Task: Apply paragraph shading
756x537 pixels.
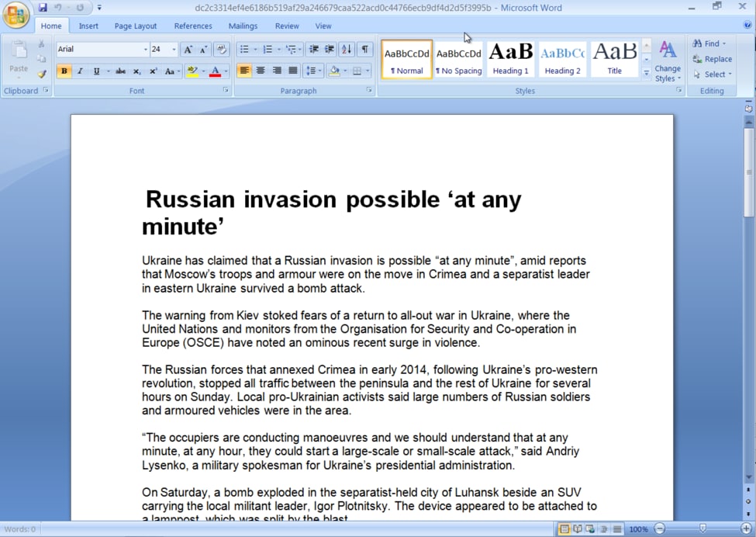Action: [x=334, y=71]
